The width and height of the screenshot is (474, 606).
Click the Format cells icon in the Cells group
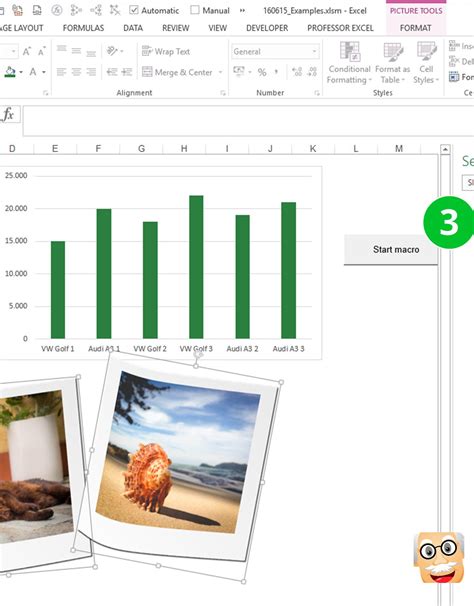click(x=454, y=77)
